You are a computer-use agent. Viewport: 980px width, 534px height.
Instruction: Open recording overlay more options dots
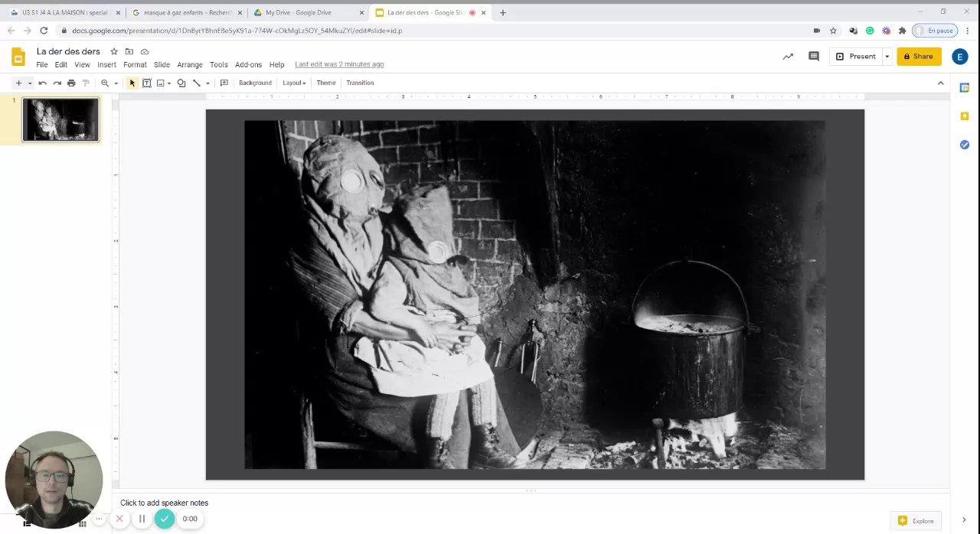coord(99,519)
